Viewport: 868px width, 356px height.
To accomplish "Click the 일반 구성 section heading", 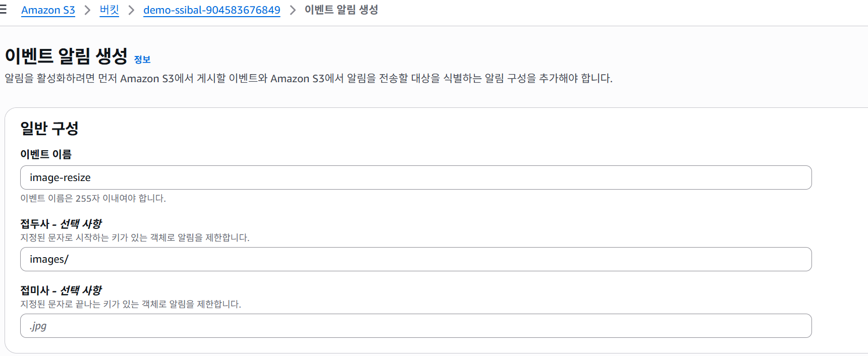I will click(x=49, y=128).
